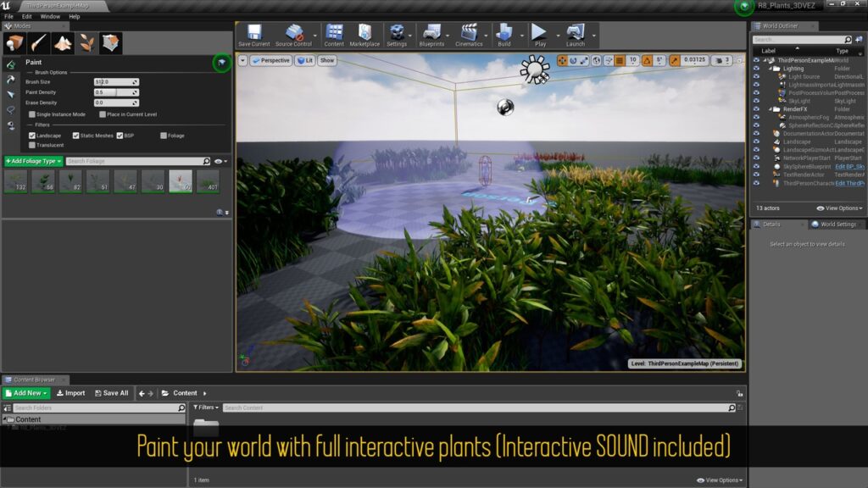Hide SkyLight using its eye icon
The image size is (868, 488).
click(x=756, y=101)
